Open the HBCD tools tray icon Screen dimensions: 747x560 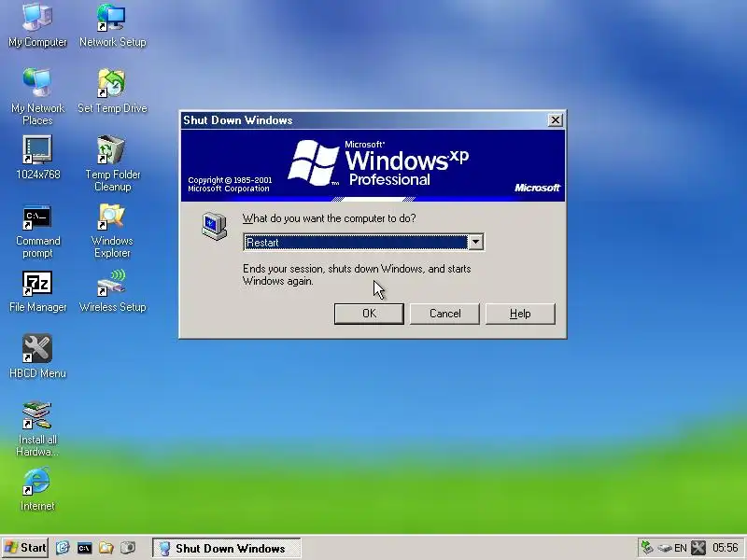[x=698, y=548]
